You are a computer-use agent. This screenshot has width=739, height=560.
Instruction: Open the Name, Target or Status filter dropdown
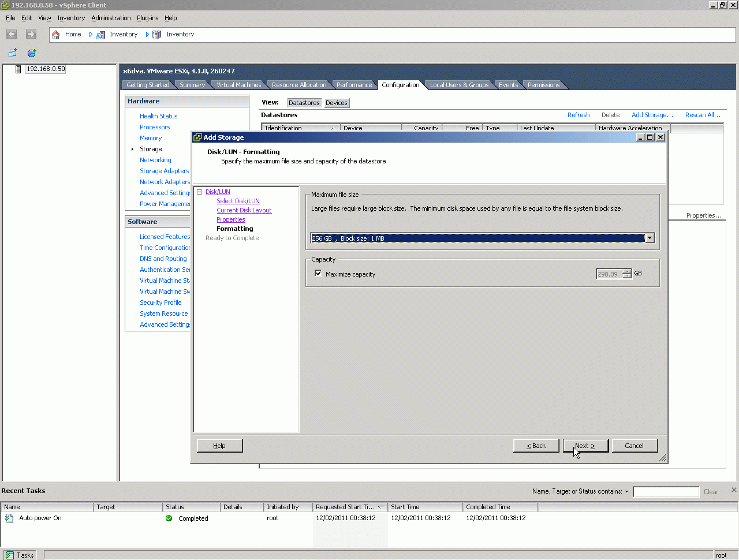[x=626, y=492]
